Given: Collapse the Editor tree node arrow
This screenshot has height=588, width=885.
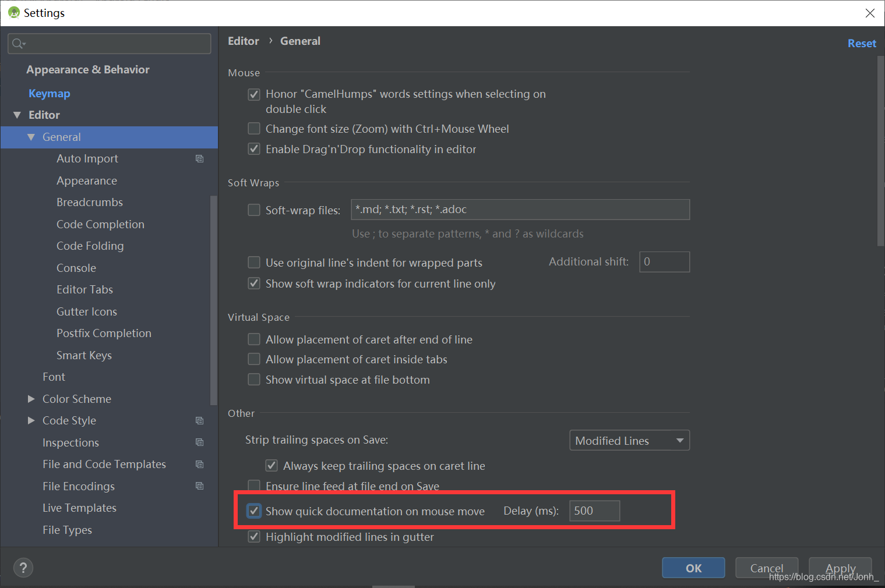Looking at the screenshot, I should (17, 115).
